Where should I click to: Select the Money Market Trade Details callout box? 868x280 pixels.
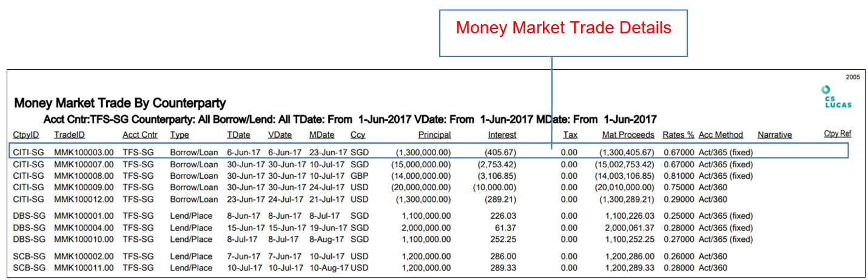(x=563, y=33)
